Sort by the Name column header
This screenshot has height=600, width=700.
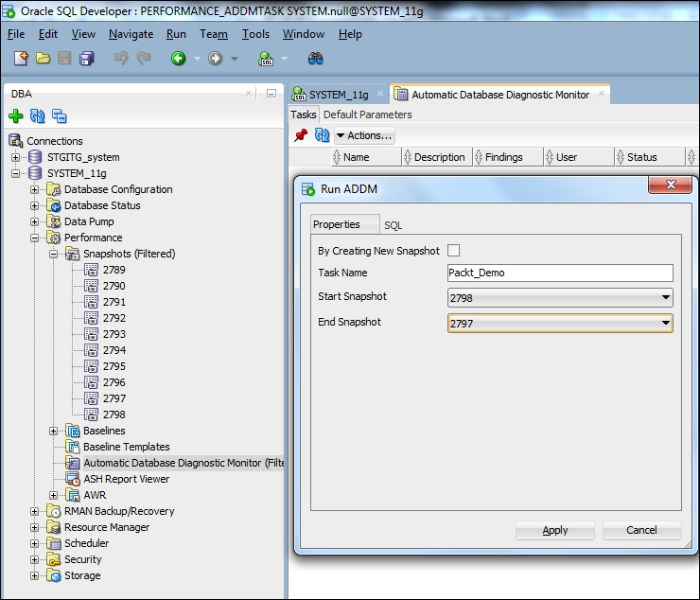(366, 157)
